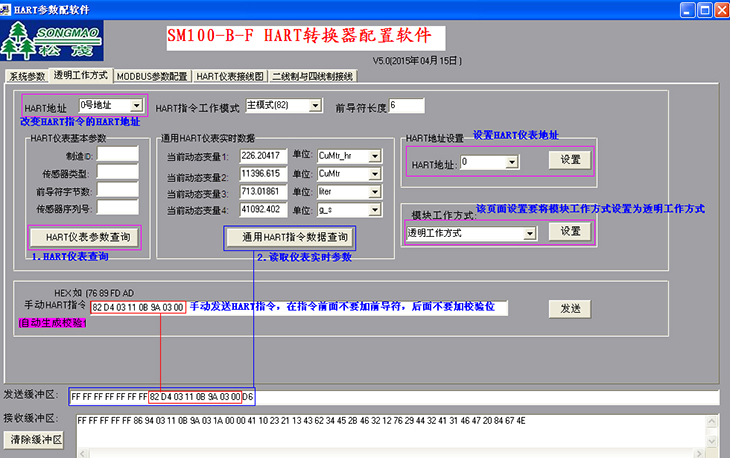Click the app icon in title bar

point(5,9)
